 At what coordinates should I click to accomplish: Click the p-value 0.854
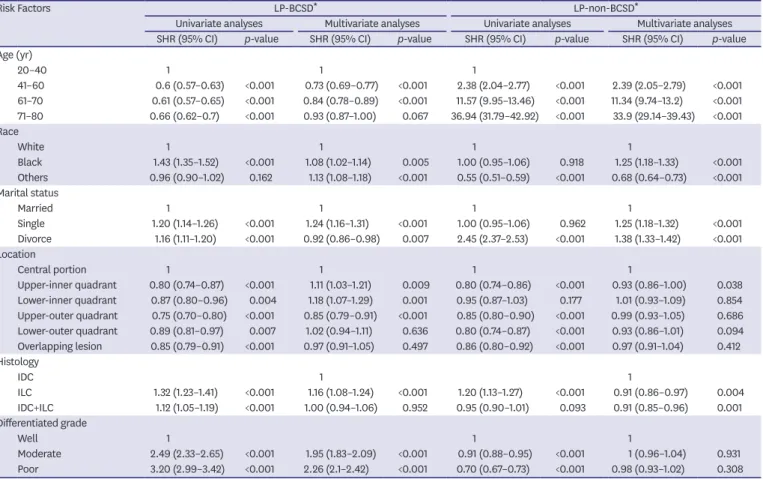(x=730, y=300)
